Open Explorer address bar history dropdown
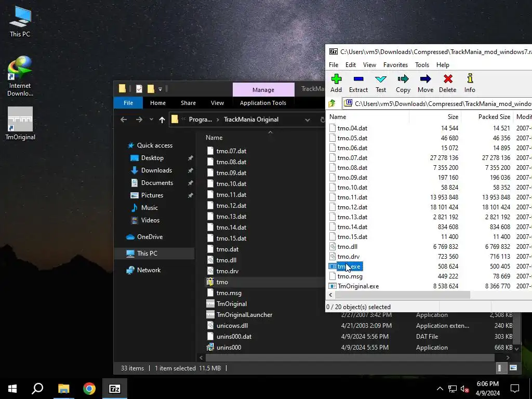Viewport: 532px width, 399px height. (x=308, y=119)
